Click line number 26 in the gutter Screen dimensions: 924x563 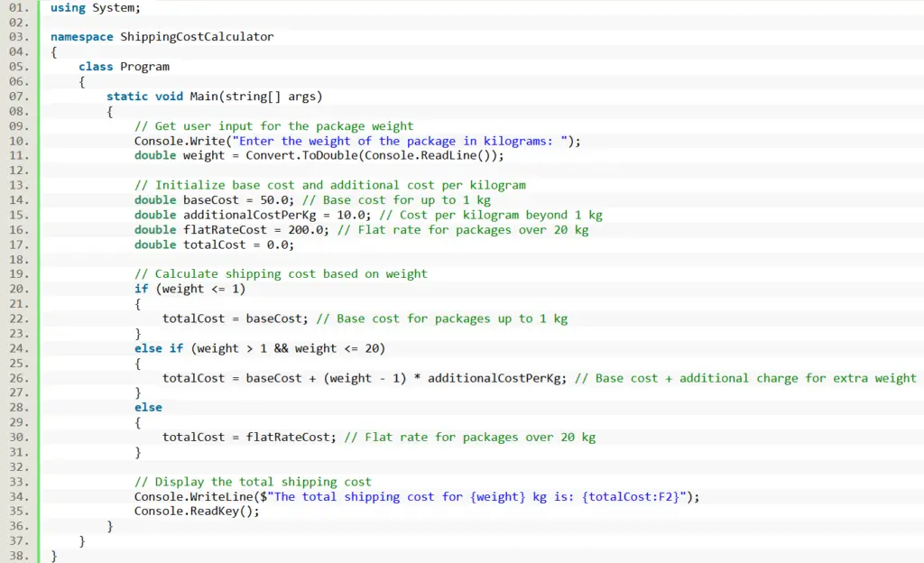coord(17,378)
